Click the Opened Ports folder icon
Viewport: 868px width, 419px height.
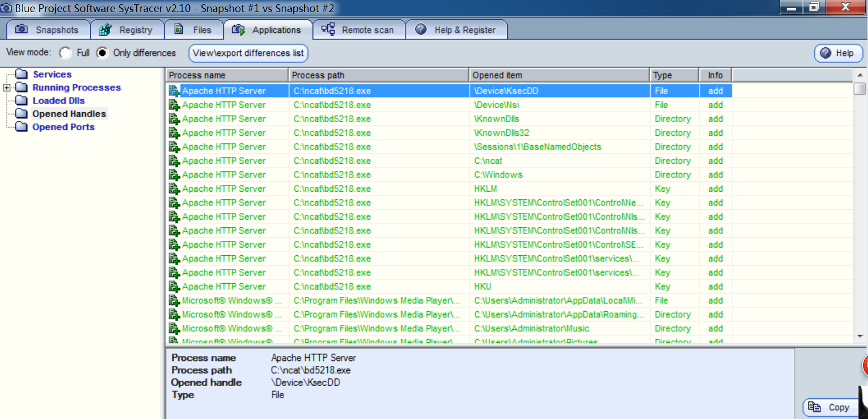tap(22, 127)
